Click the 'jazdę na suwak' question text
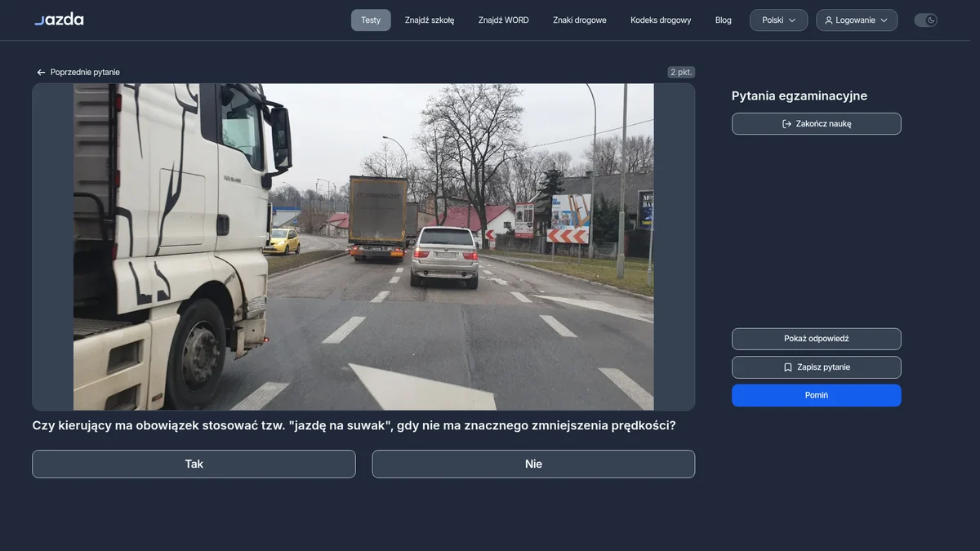Screen dimensions: 980x551 click(354, 425)
